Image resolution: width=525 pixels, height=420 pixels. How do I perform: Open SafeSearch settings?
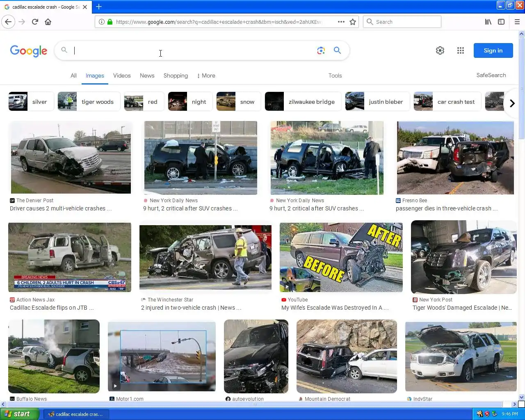[x=491, y=75]
